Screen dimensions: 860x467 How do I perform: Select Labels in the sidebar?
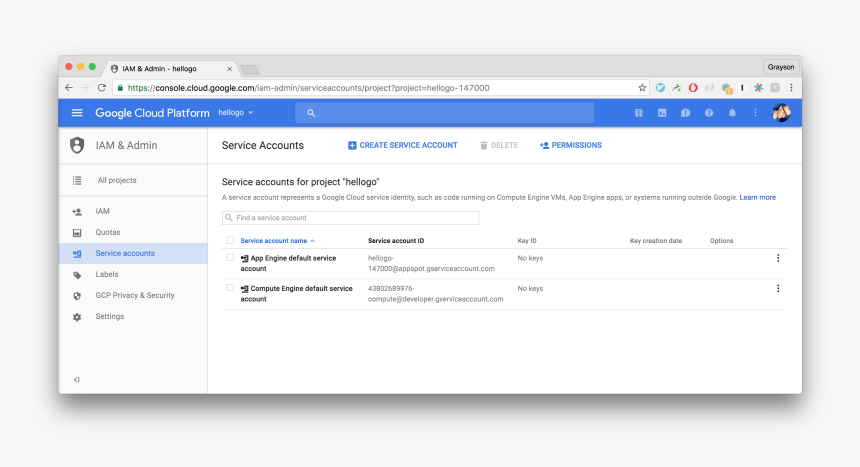pyautogui.click(x=133, y=274)
